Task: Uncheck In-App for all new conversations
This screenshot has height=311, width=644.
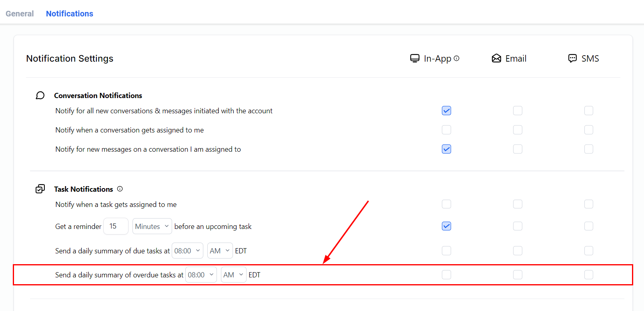Action: tap(446, 110)
